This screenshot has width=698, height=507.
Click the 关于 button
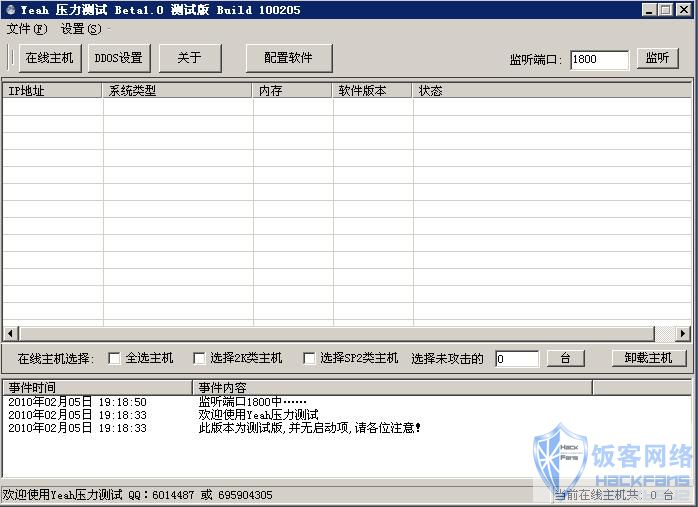tap(190, 58)
